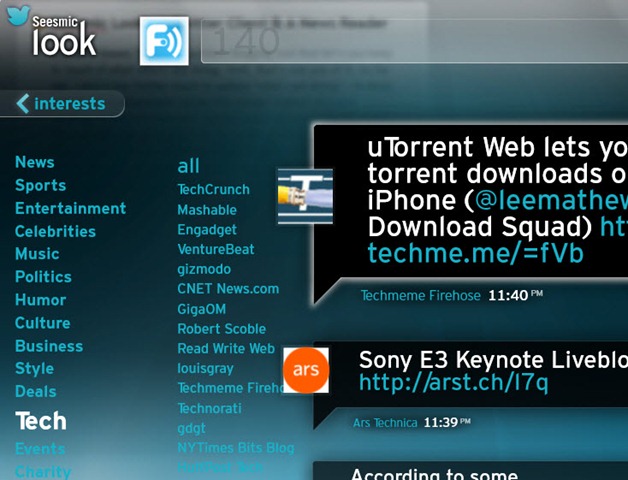The image size is (628, 480).
Task: Click Ars Technica author under tweet
Action: pos(385,423)
